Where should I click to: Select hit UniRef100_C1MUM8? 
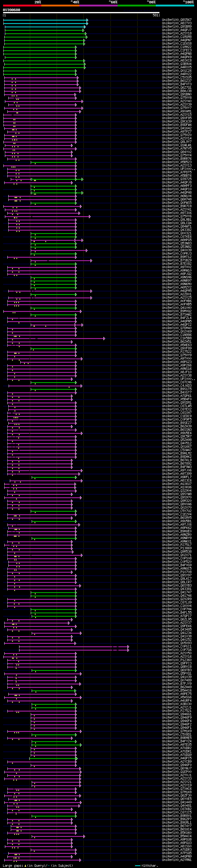point(177,37)
